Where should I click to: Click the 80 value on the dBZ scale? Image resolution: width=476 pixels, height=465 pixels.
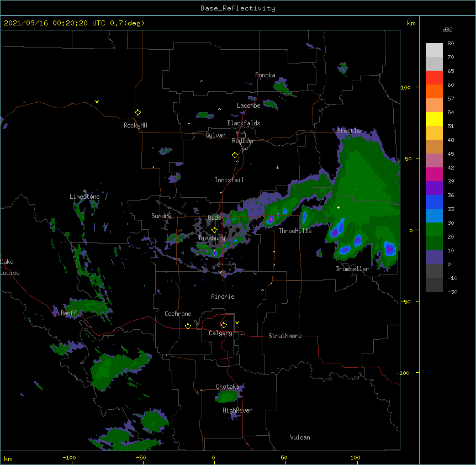tap(451, 44)
